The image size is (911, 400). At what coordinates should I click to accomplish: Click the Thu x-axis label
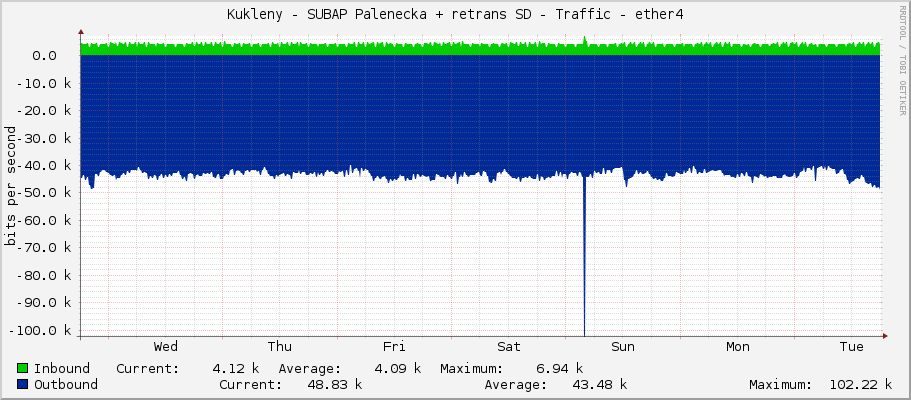click(x=279, y=347)
